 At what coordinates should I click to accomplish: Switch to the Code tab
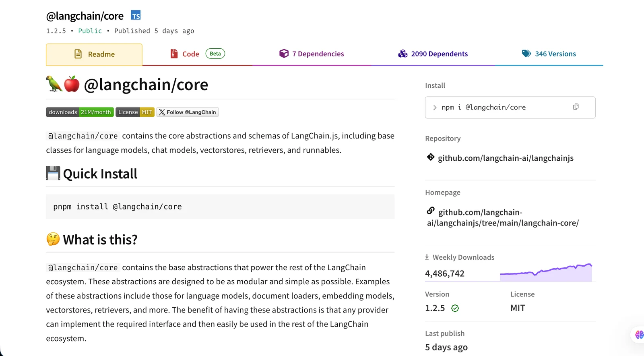tap(197, 54)
